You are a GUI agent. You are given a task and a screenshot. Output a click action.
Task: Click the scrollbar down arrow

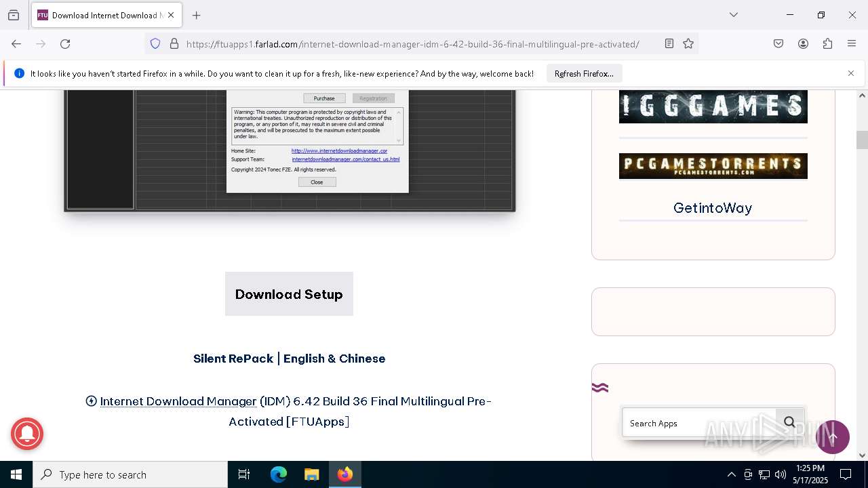(862, 455)
